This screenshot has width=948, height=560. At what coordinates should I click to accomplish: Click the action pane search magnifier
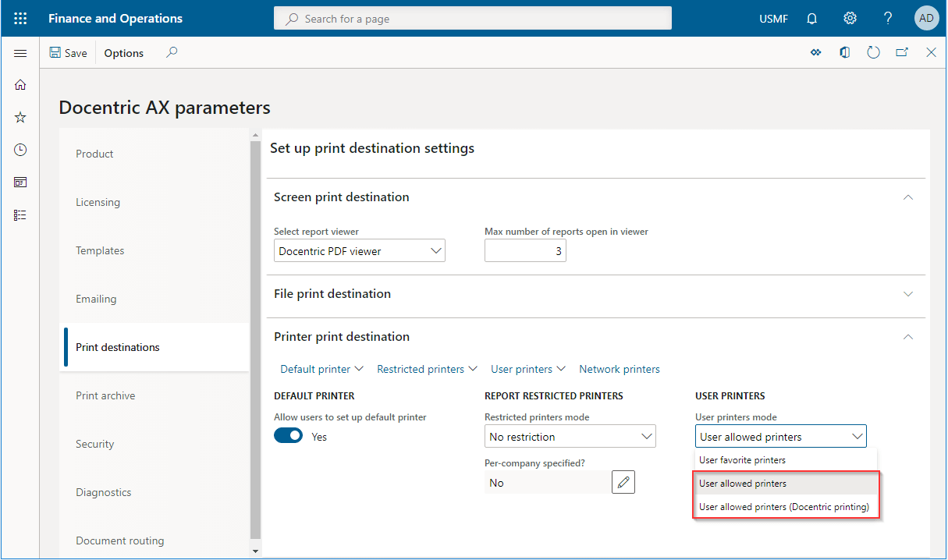point(172,52)
